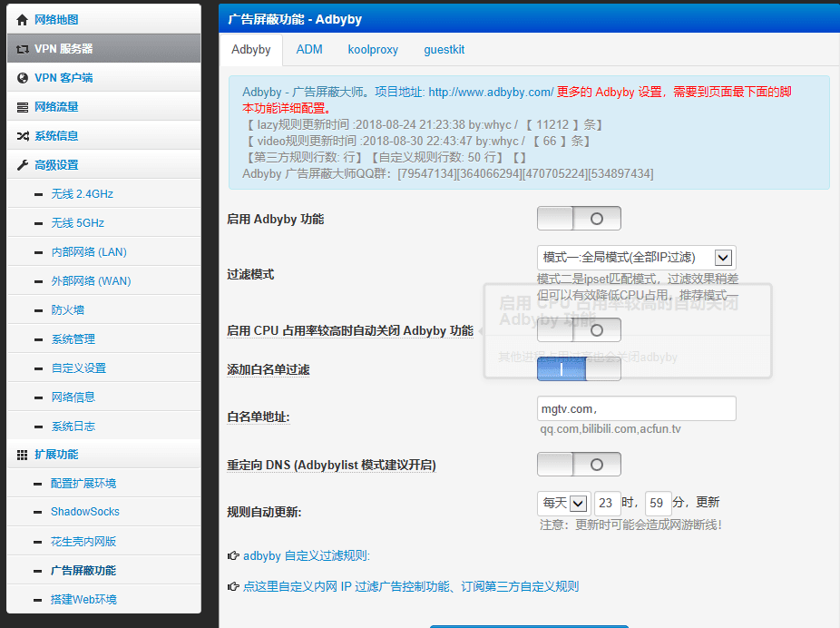Enable the 启用 Adbyby 功能 switch
Screen dimensions: 840x628
(579, 218)
